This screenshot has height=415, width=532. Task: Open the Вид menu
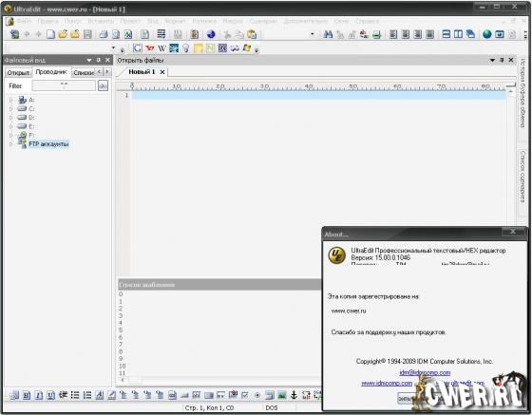tap(153, 21)
